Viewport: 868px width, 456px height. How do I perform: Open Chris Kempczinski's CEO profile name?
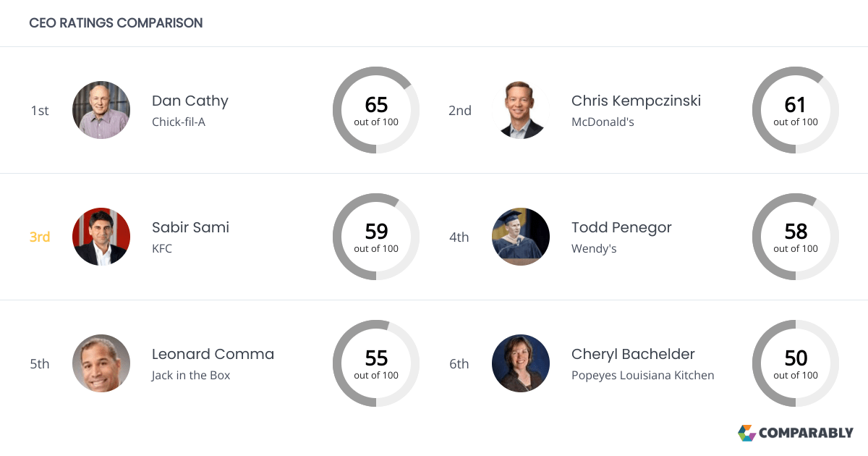[x=636, y=101]
